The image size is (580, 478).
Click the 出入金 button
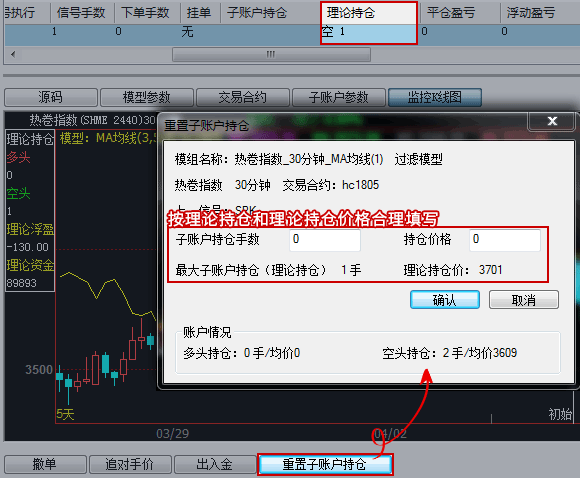coord(215,464)
